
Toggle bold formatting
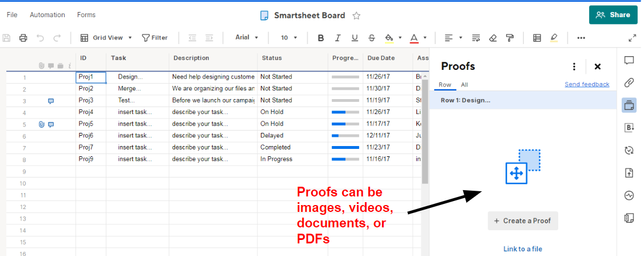[x=321, y=38]
